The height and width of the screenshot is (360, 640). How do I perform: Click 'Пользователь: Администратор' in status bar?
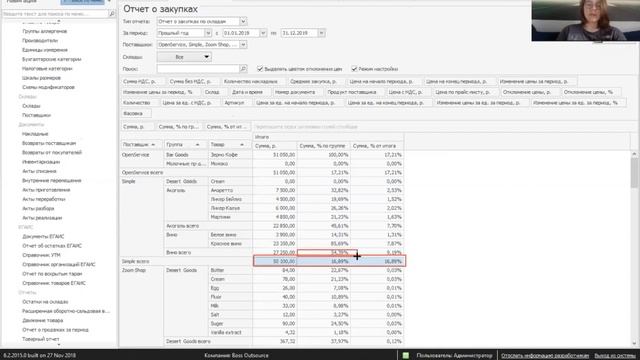click(454, 356)
